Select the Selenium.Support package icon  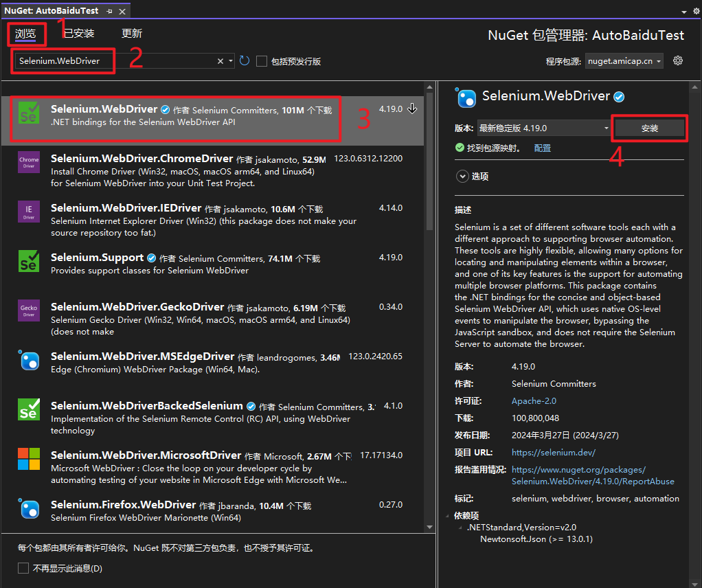pos(29,261)
